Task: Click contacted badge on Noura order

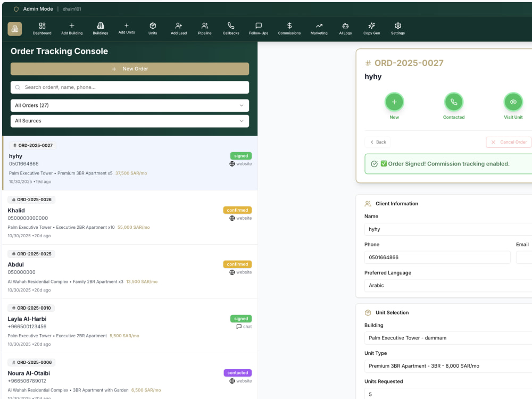Action: pos(237,373)
